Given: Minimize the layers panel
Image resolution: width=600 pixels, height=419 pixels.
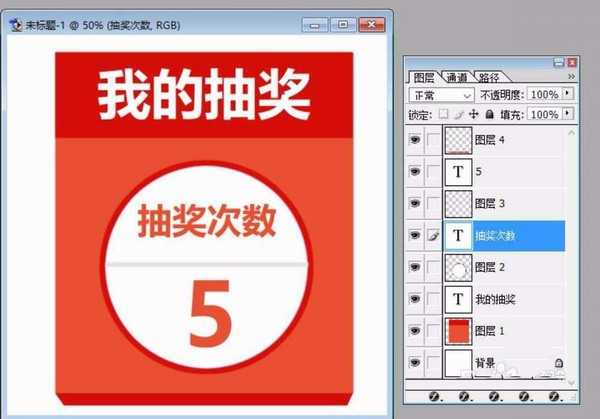Looking at the screenshot, I should click(559, 62).
